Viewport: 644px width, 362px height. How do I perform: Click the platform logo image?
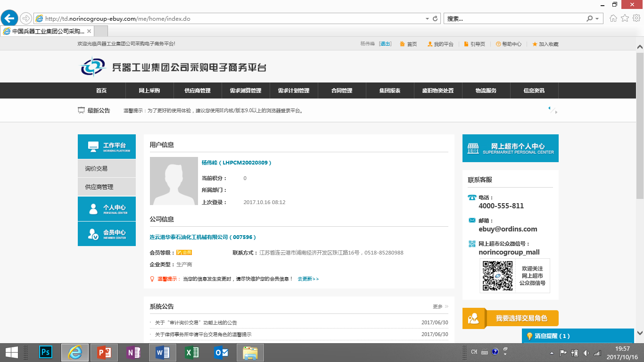173,67
